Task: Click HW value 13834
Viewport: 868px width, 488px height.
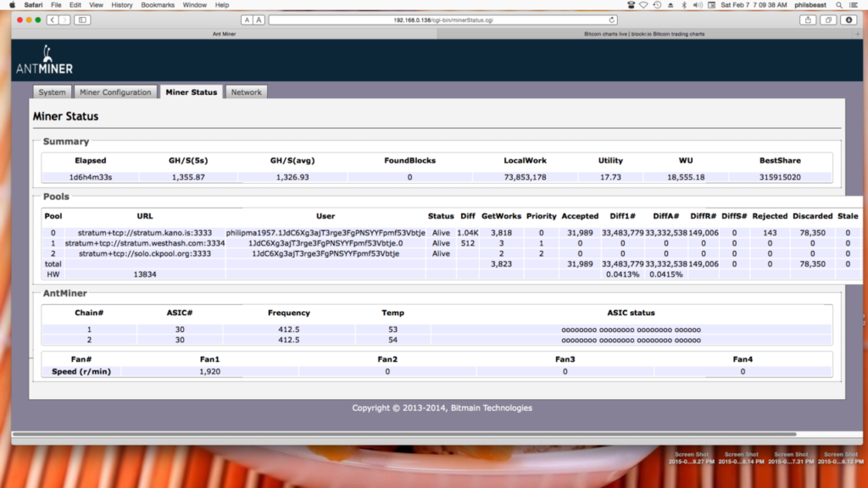Action: 144,274
